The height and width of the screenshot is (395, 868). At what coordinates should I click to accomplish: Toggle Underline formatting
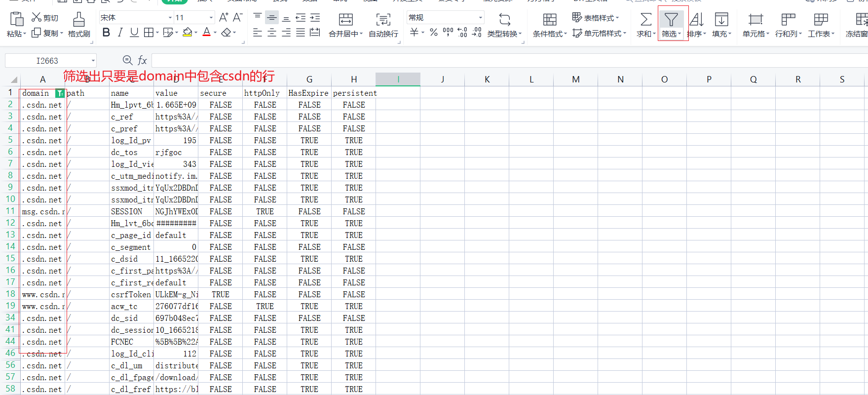pyautogui.click(x=134, y=33)
